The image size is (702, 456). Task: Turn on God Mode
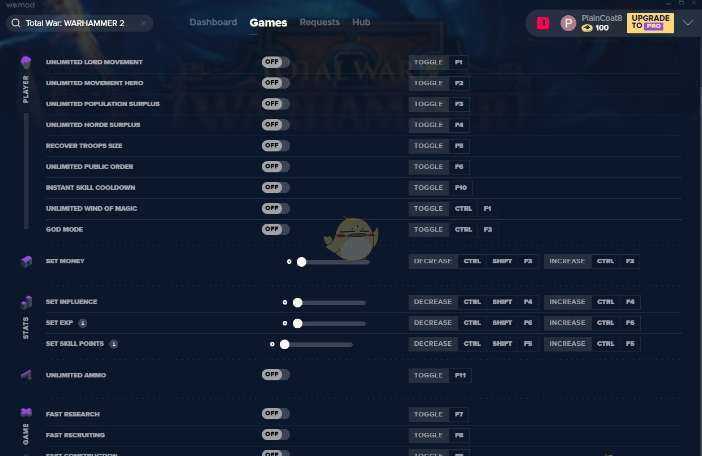275,230
